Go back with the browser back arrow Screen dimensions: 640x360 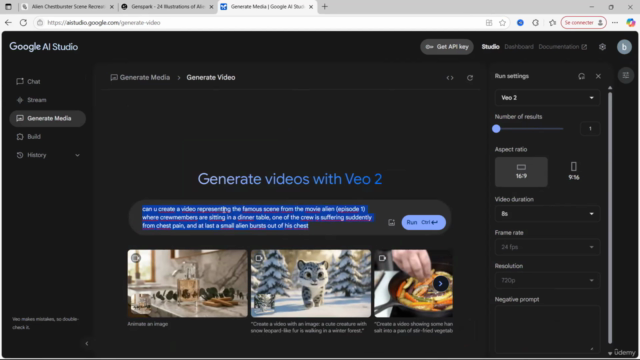[x=8, y=23]
